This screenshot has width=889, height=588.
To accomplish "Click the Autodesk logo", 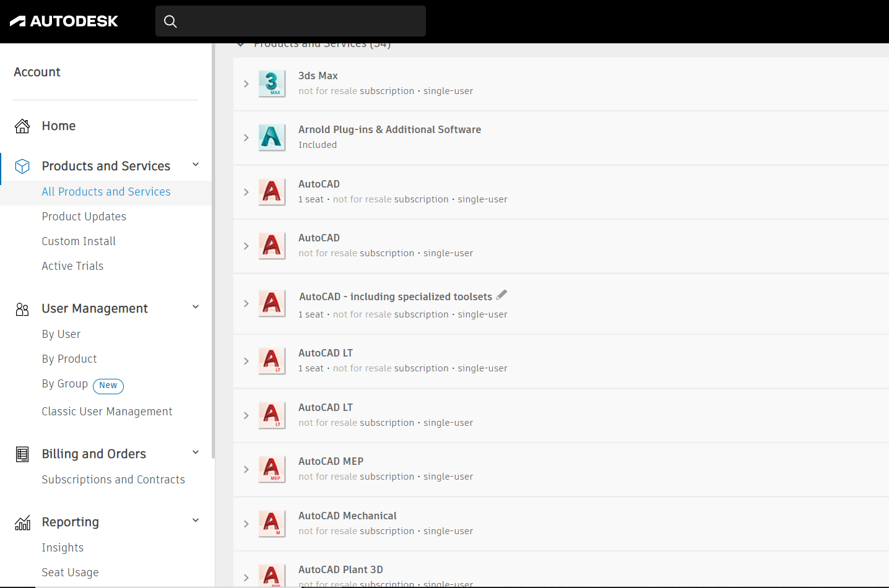I will point(64,22).
